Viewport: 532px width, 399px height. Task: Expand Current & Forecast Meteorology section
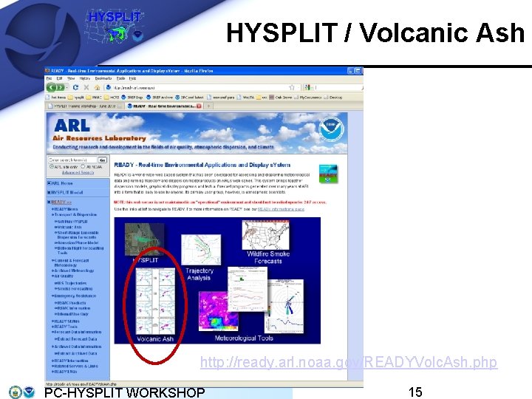pos(71,262)
